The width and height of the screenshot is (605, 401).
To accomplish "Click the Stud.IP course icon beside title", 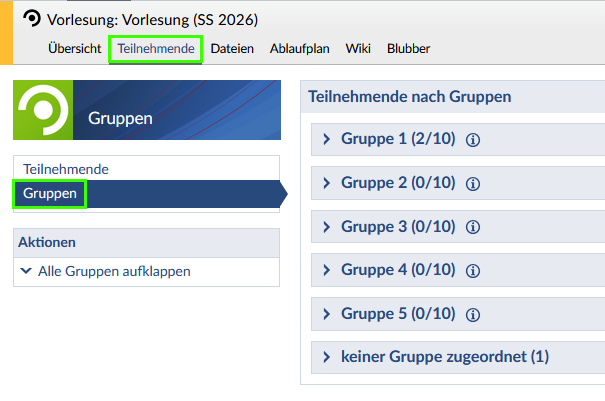I will click(x=32, y=19).
